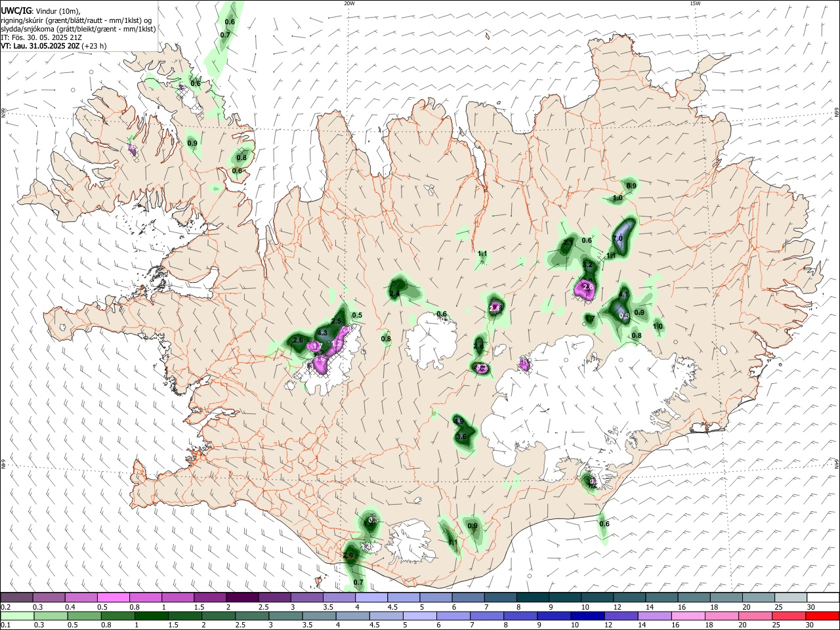
Task: Click the 4.3 precipitation value west of Langjökull
Action: click(x=322, y=334)
